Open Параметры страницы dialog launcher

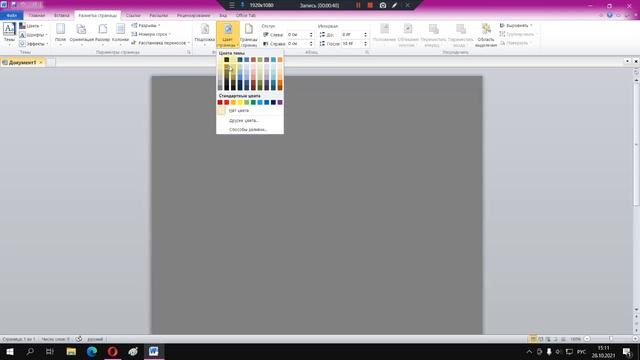(x=189, y=52)
